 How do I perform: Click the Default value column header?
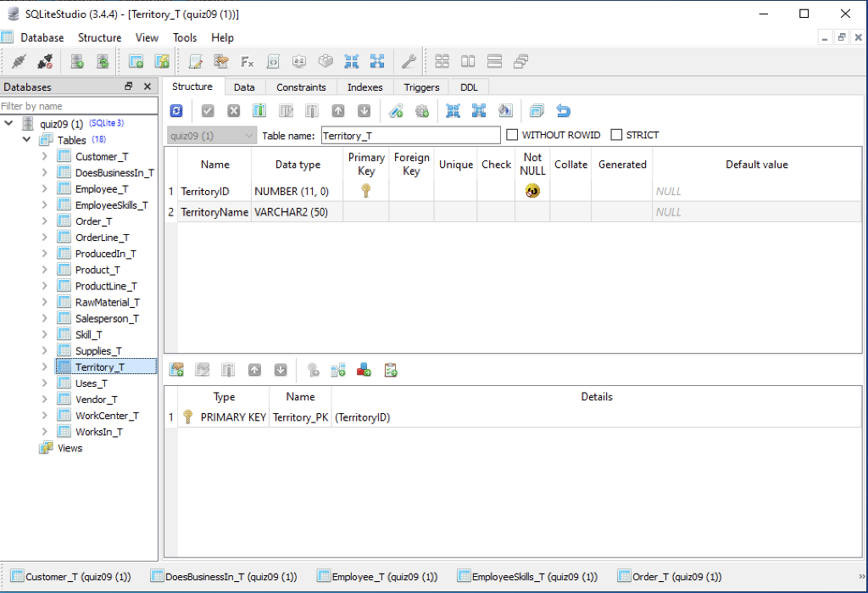(757, 164)
